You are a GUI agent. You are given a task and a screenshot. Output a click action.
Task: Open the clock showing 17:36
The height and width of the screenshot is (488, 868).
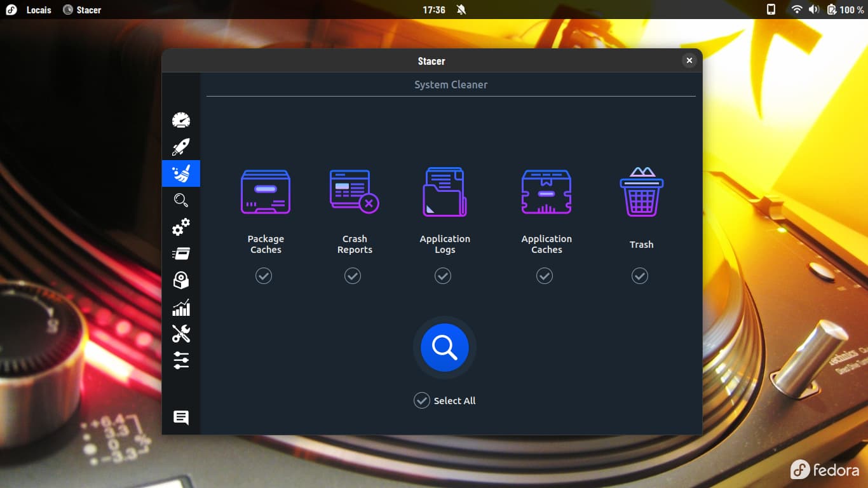(x=434, y=10)
